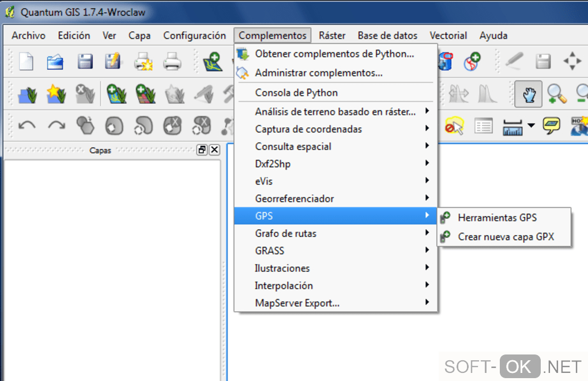Expand Captura de coordenadas submenu
Viewport: 588px width, 381px height.
point(336,129)
